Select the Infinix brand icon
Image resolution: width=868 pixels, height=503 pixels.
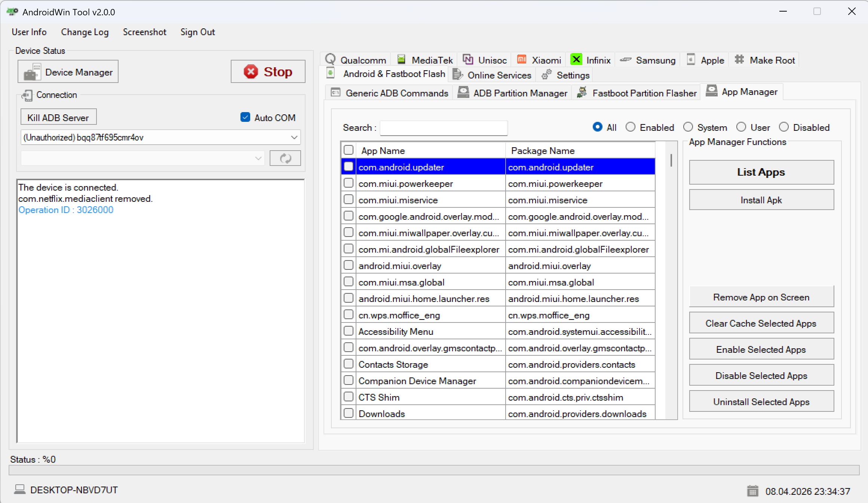coord(576,59)
